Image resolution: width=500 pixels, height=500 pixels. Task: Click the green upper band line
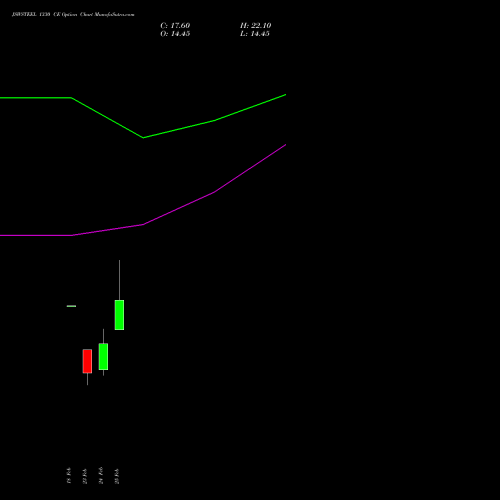coord(143,137)
